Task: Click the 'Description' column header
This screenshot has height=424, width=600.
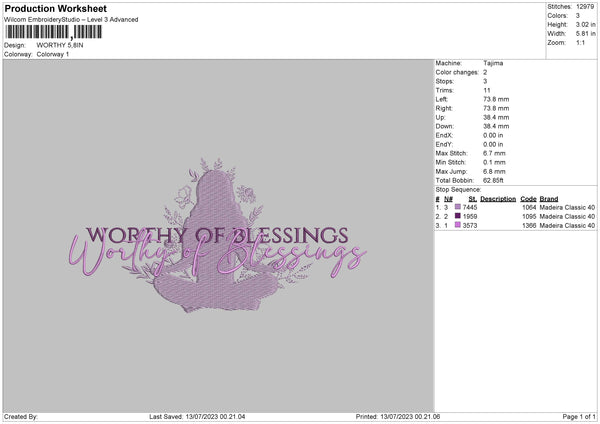Action: point(498,199)
